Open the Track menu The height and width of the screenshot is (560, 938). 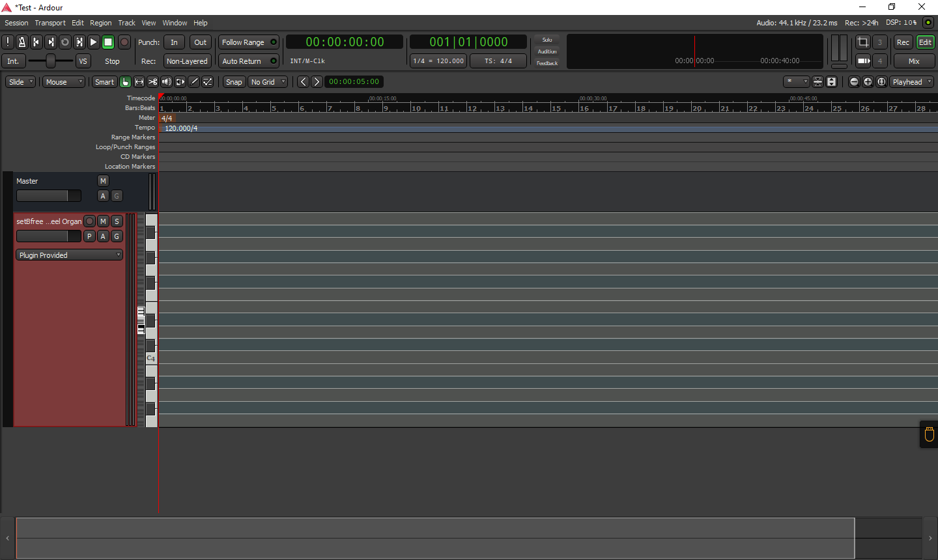click(x=127, y=23)
